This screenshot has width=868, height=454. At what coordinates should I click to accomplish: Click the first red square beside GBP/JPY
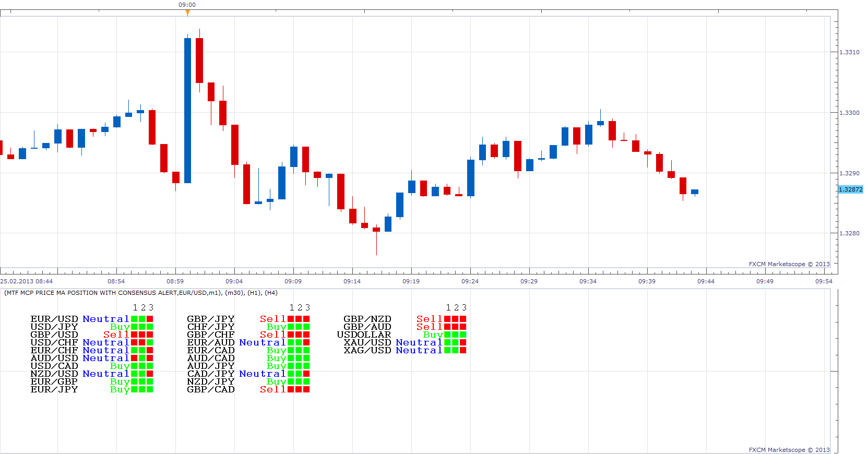(291, 319)
